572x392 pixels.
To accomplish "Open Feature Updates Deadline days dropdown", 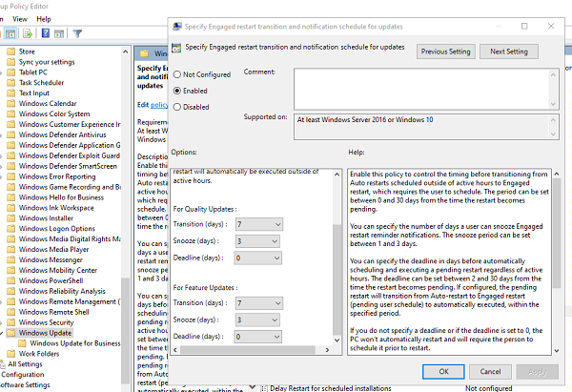I will pos(257,337).
